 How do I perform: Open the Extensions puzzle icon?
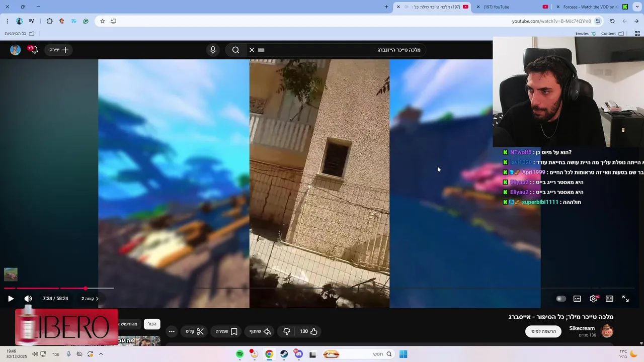50,21
